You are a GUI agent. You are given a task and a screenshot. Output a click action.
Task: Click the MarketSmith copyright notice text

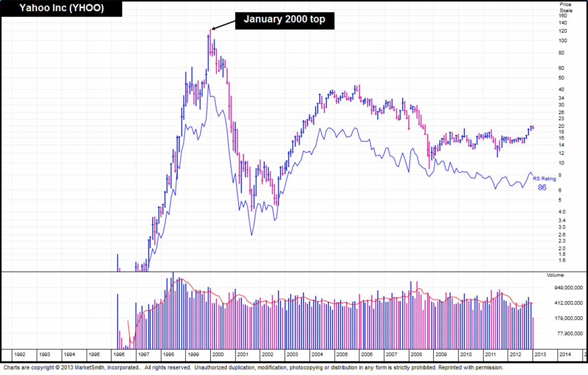254,368
